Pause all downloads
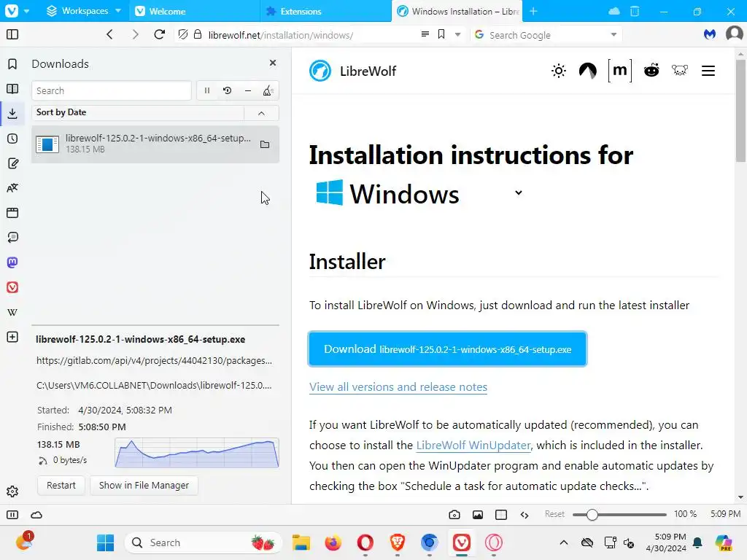This screenshot has width=747, height=560. click(x=207, y=90)
